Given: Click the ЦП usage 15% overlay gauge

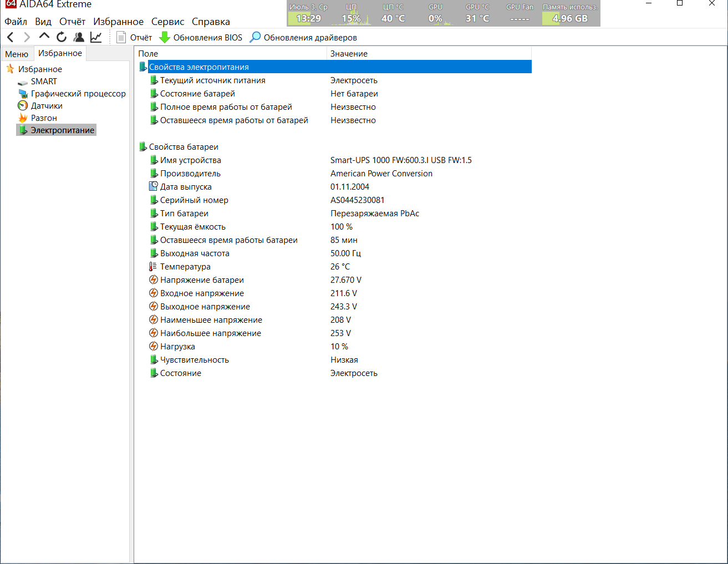Looking at the screenshot, I should 351,13.
